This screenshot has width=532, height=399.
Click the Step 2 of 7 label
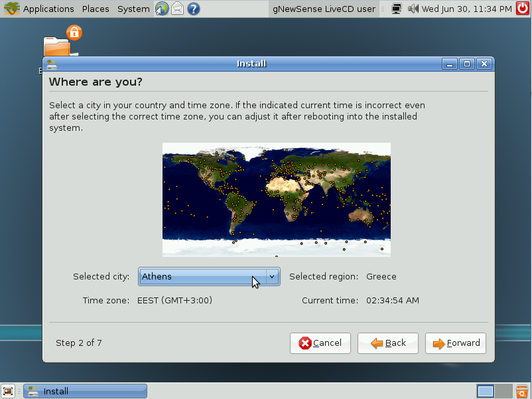click(x=79, y=343)
